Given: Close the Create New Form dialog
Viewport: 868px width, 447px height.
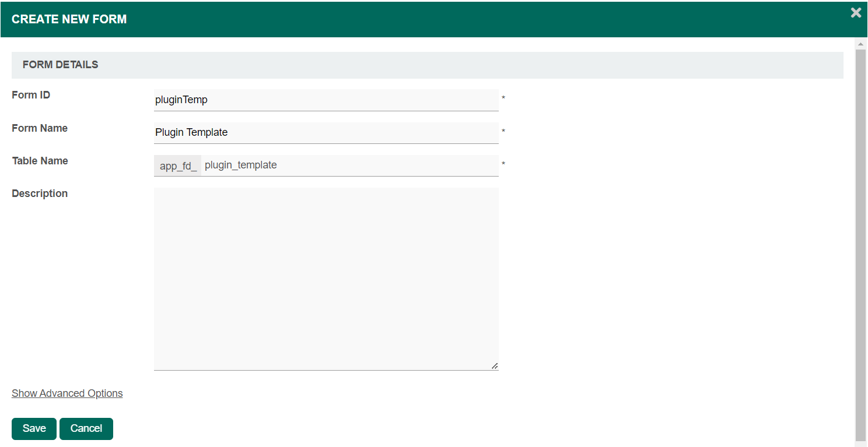Looking at the screenshot, I should point(856,13).
